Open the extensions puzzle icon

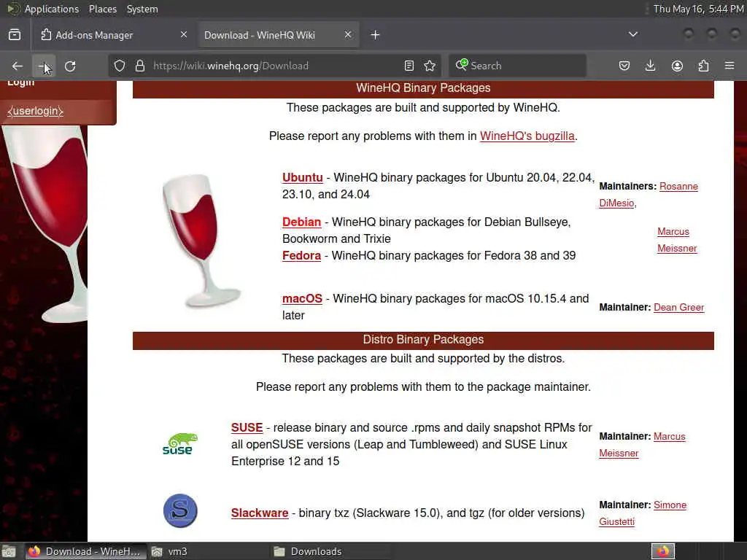click(x=703, y=66)
